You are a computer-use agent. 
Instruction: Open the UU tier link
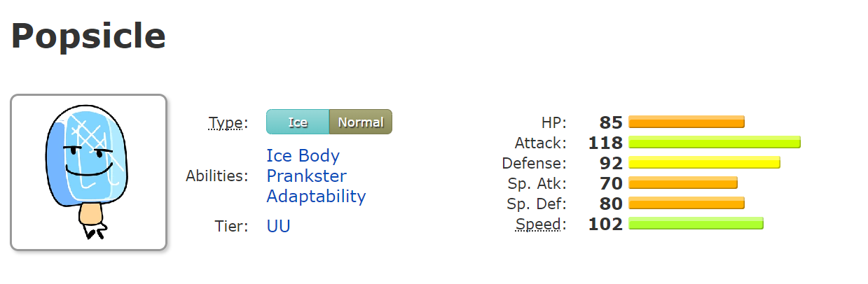(x=278, y=226)
